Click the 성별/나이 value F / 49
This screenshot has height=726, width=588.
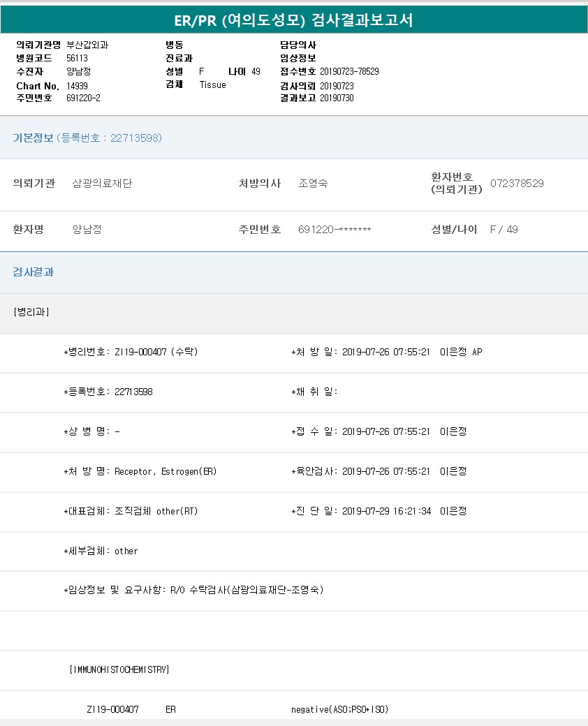504,230
